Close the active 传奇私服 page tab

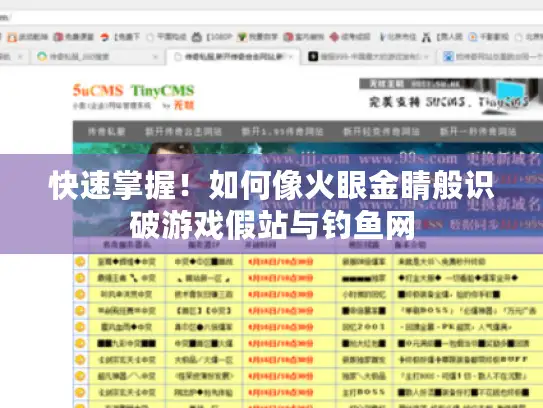pyautogui.click(x=291, y=56)
